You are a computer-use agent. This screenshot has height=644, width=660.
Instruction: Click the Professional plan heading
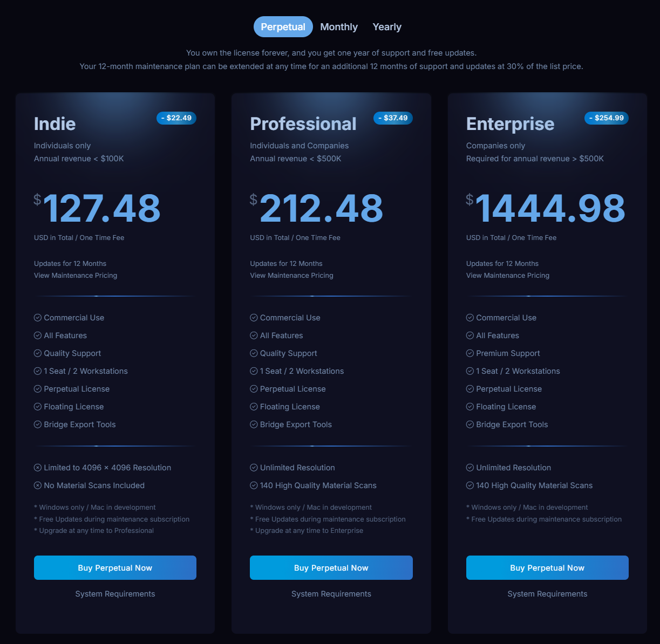[x=303, y=124]
